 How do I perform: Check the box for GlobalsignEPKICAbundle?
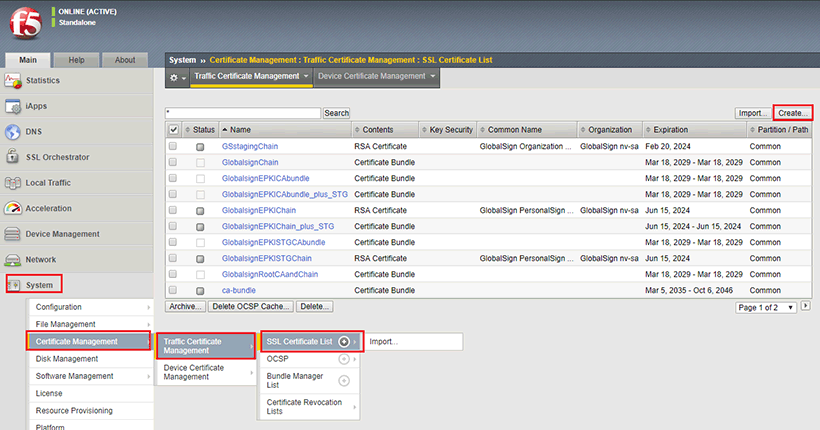(x=173, y=178)
